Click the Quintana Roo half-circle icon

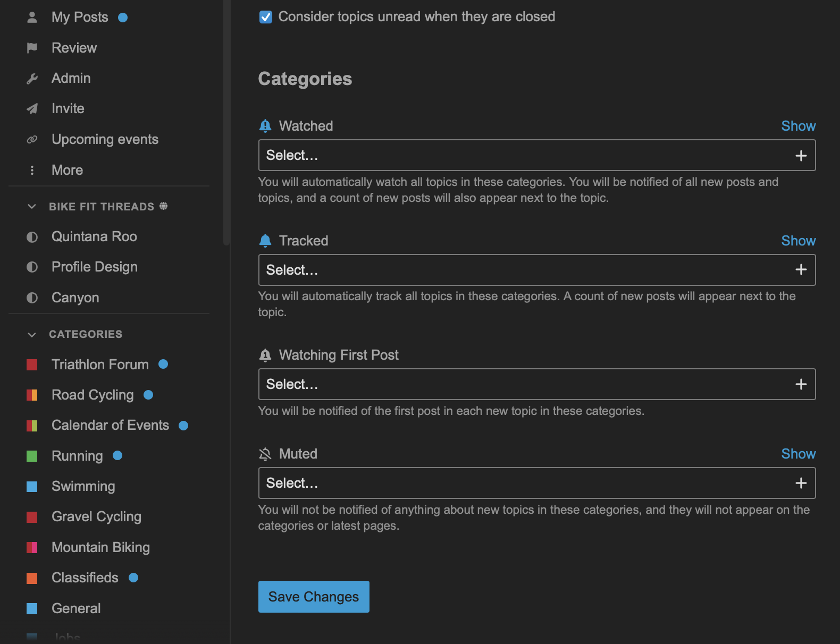click(x=32, y=237)
